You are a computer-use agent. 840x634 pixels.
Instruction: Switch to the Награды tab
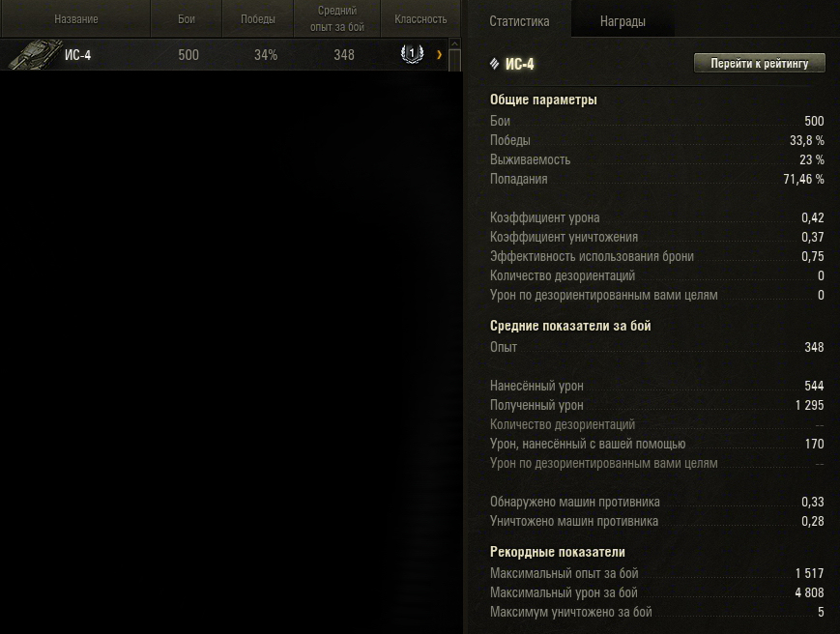623,21
